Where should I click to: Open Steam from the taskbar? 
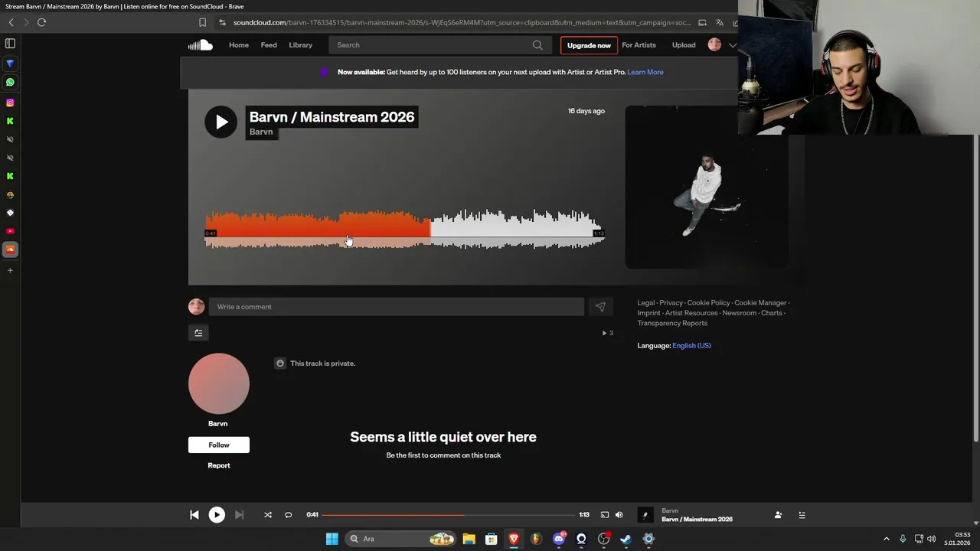point(626,539)
